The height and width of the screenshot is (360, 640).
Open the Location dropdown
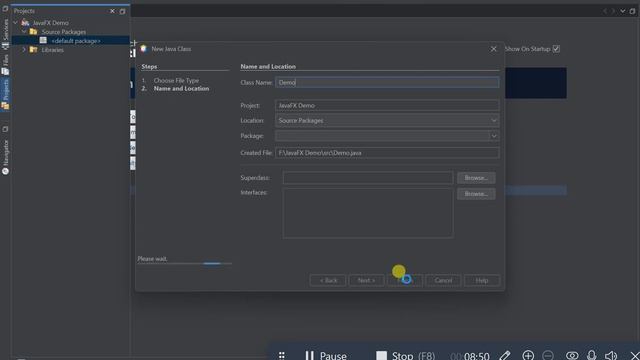tap(387, 120)
